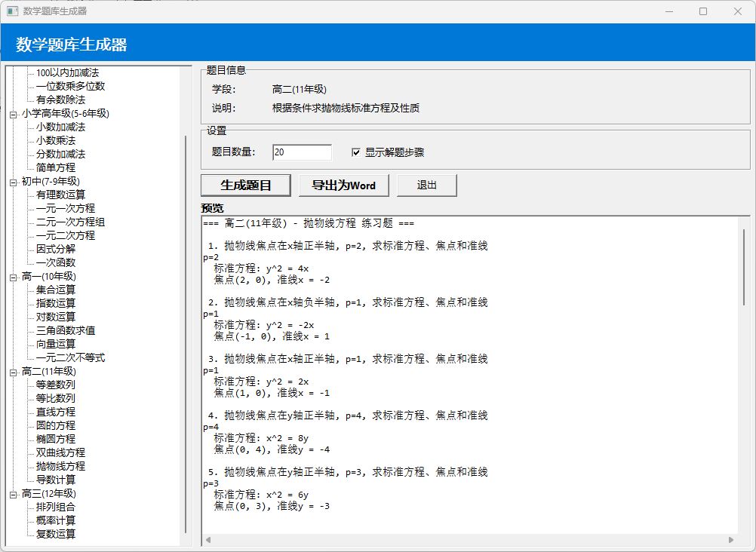
Task: Select 对数运算 topic
Action: click(56, 317)
